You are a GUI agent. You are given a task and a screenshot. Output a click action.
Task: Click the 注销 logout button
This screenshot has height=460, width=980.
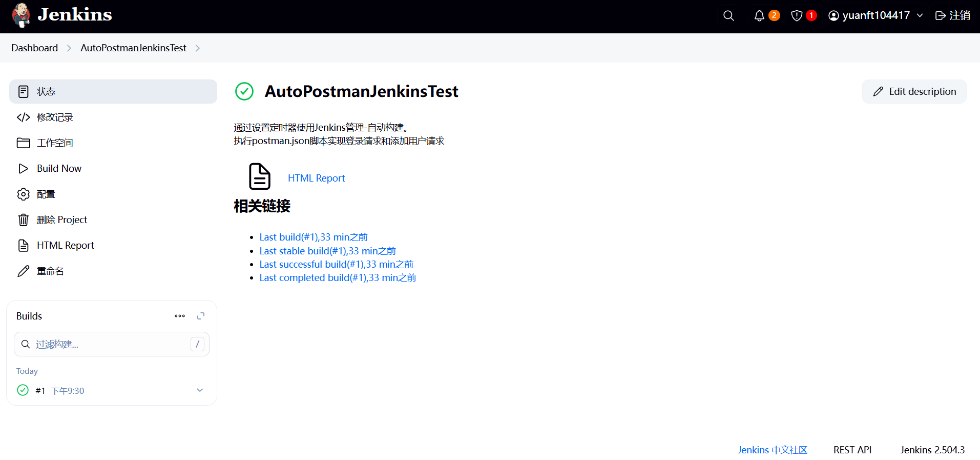pyautogui.click(x=953, y=15)
